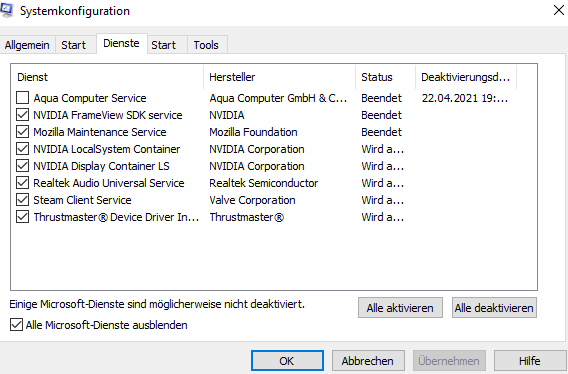
Task: Click Beendet status of NVIDIA FrameView service
Action: 381,115
